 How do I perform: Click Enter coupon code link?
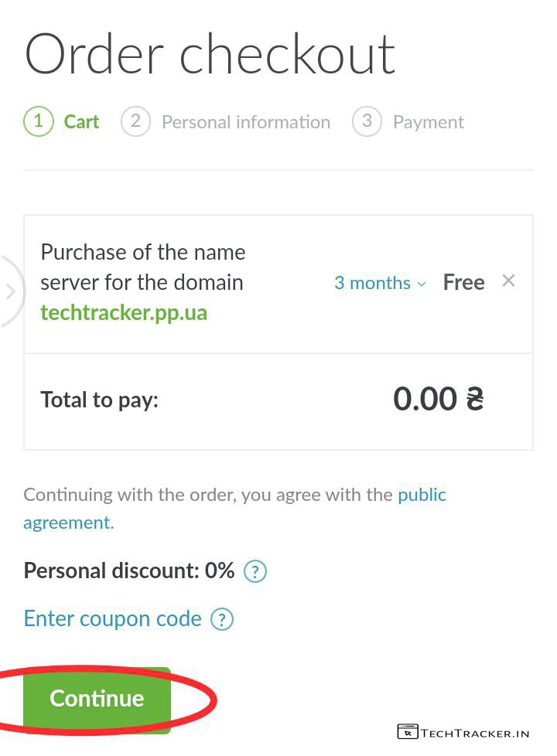[x=113, y=619]
